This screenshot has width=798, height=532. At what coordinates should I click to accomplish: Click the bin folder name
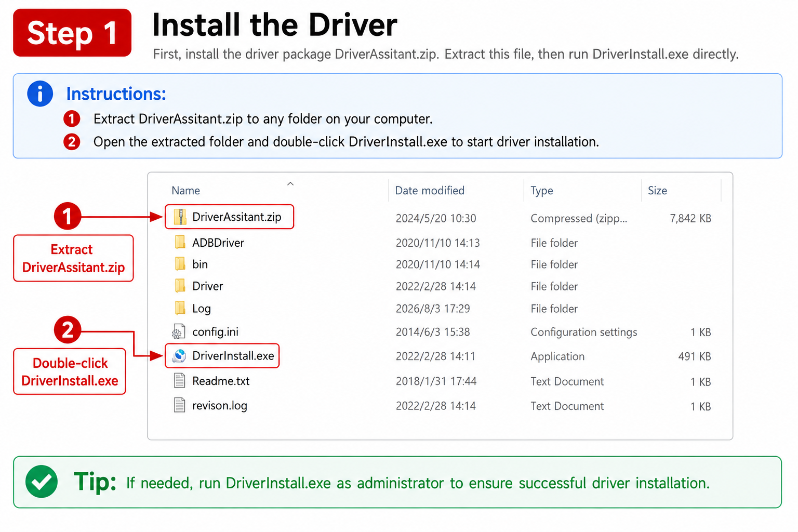click(200, 264)
